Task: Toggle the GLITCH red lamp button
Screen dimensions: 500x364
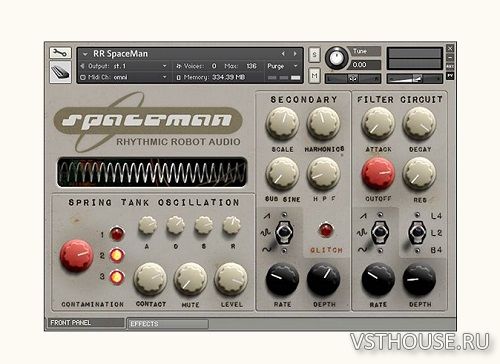Action: point(326,230)
